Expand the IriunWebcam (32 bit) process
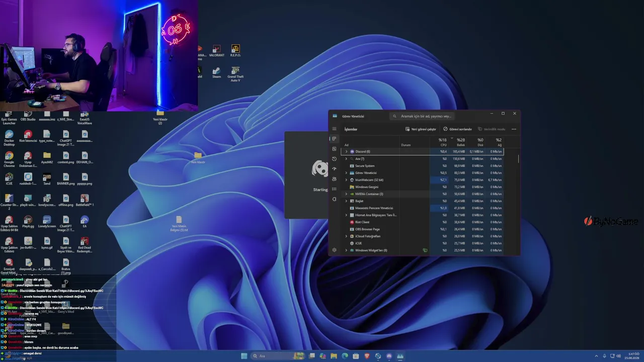This screenshot has width=644, height=362. click(x=346, y=179)
